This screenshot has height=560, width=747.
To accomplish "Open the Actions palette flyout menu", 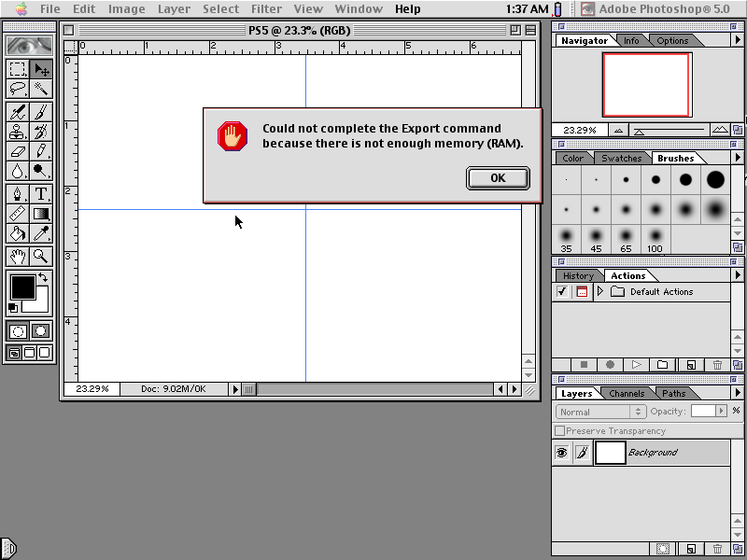I will (738, 274).
